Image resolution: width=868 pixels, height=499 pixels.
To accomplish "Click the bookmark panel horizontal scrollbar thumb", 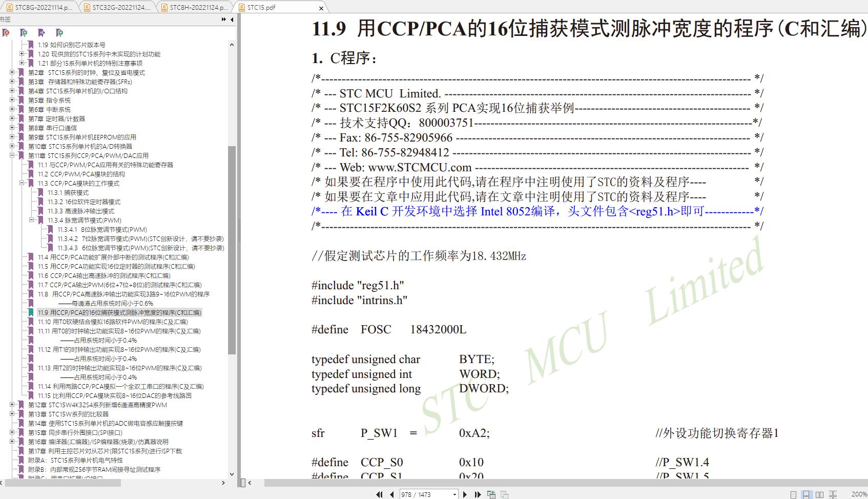I will click(x=63, y=483).
